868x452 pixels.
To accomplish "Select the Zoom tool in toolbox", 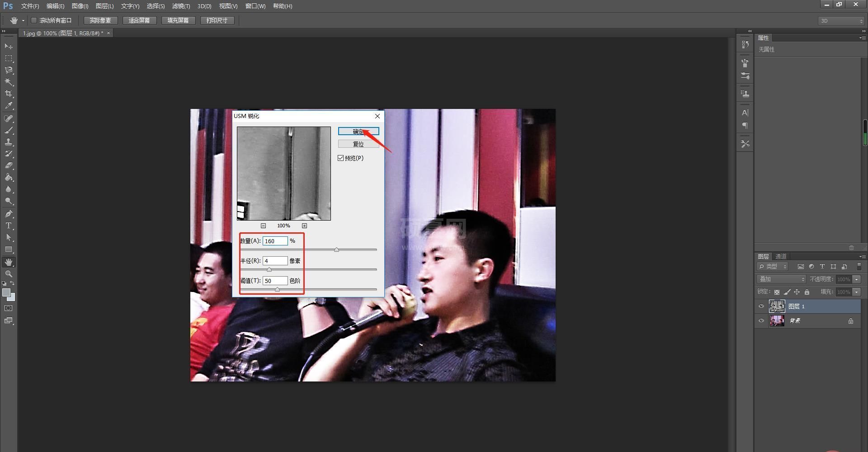I will [x=9, y=274].
